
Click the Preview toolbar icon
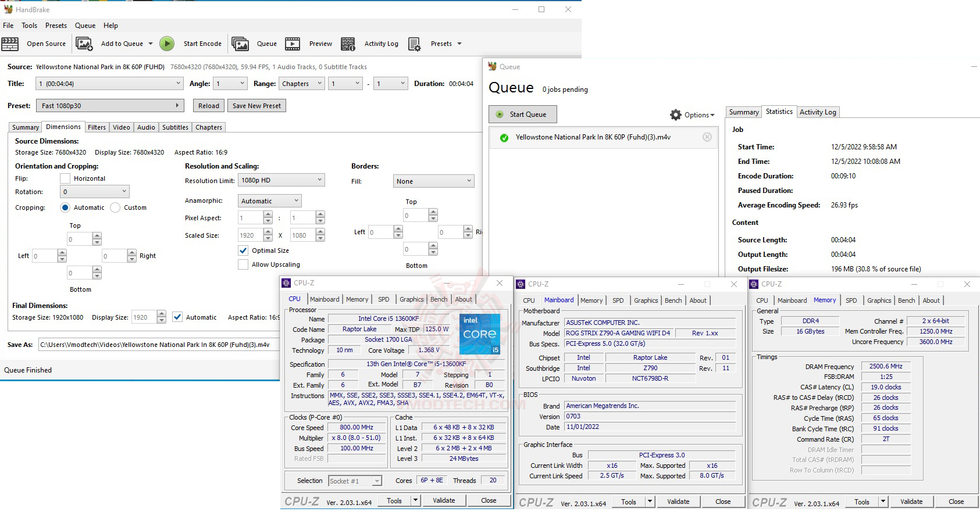(293, 44)
